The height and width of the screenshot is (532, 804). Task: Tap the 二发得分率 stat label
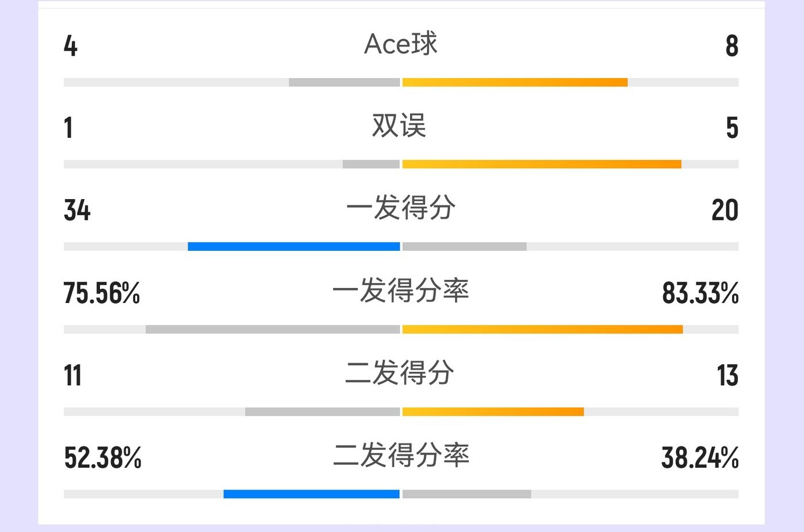point(401,456)
